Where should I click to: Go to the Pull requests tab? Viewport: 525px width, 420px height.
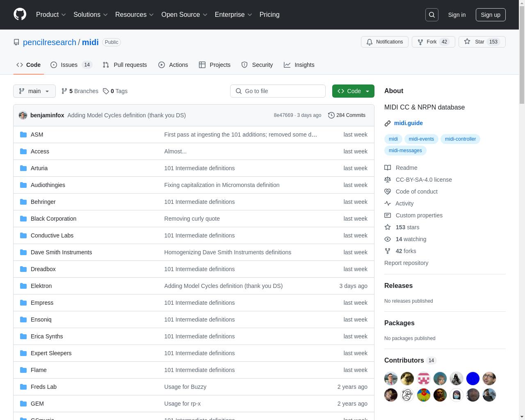[125, 65]
